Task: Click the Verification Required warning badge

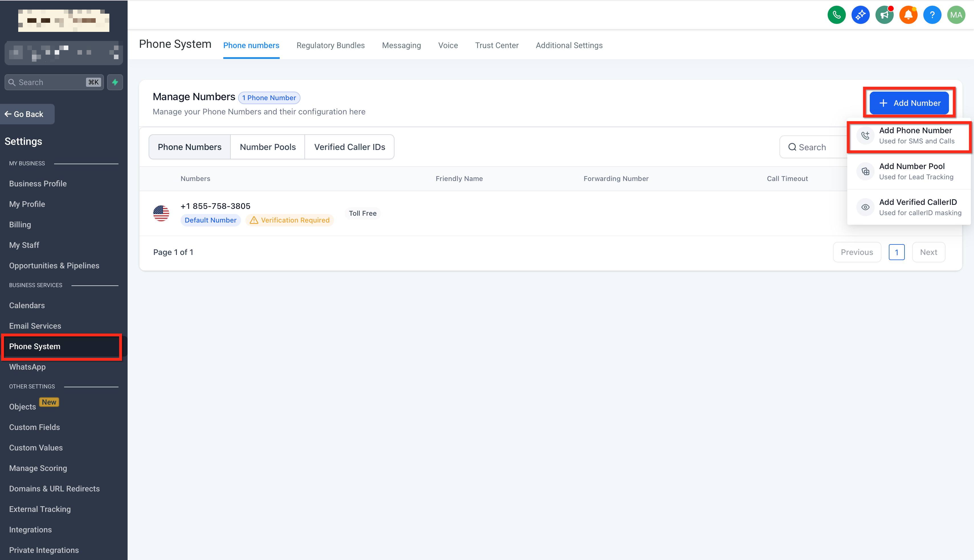Action: click(290, 220)
